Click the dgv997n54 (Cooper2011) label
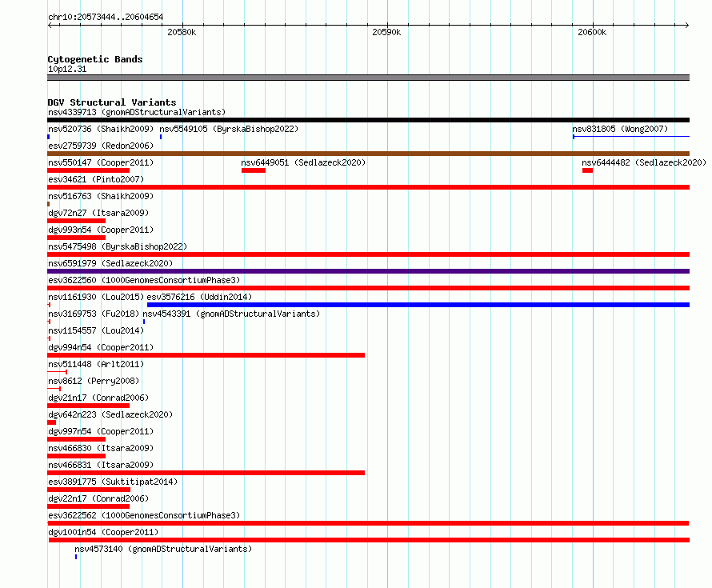712x588 pixels. click(101, 431)
